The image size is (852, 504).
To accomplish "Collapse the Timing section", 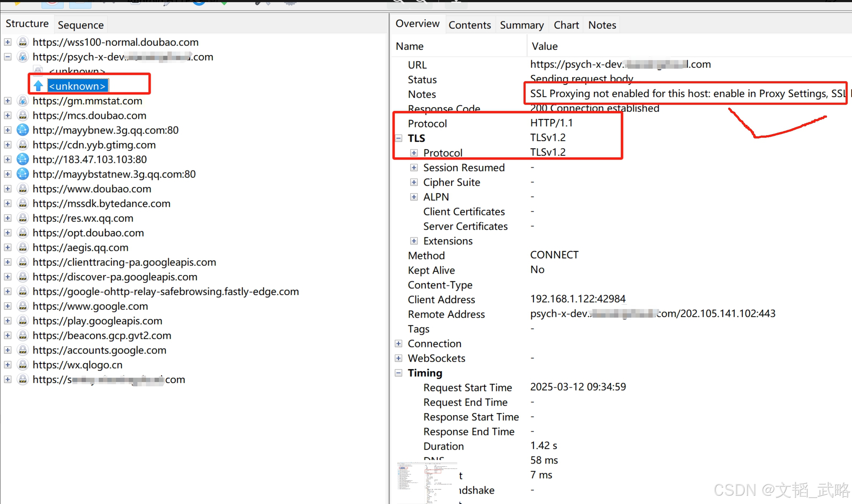I will point(399,373).
